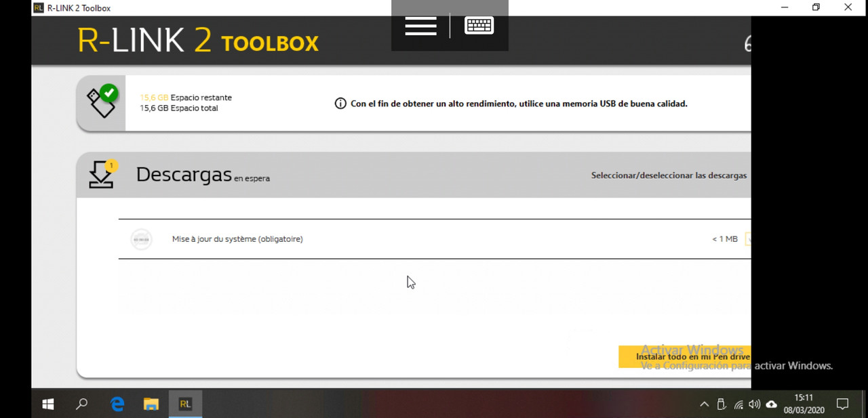The image size is (868, 418).
Task: Click the system update item icon
Action: [141, 239]
